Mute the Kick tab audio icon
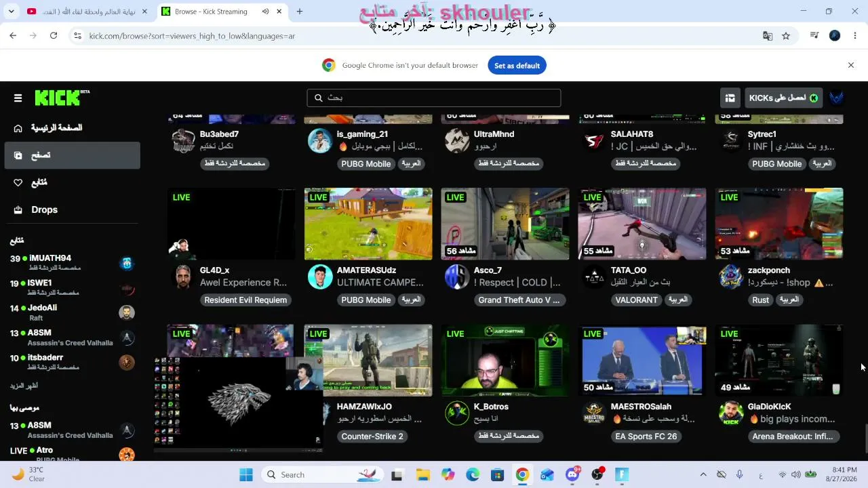Viewport: 868px width, 488px height. tap(265, 12)
